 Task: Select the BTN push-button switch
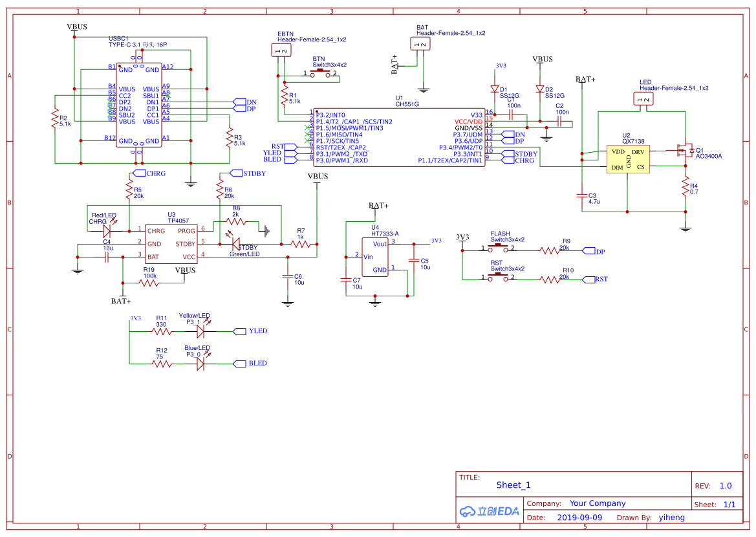pyautogui.click(x=318, y=74)
